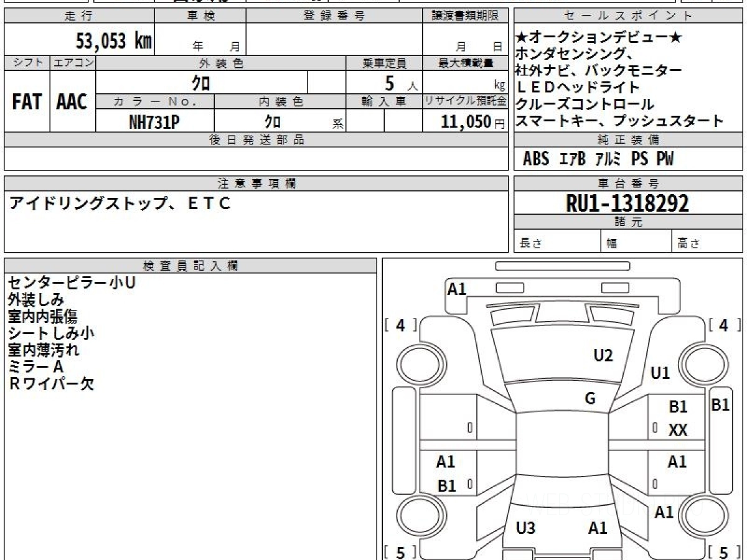Select the 登録番号 header

pyautogui.click(x=334, y=16)
